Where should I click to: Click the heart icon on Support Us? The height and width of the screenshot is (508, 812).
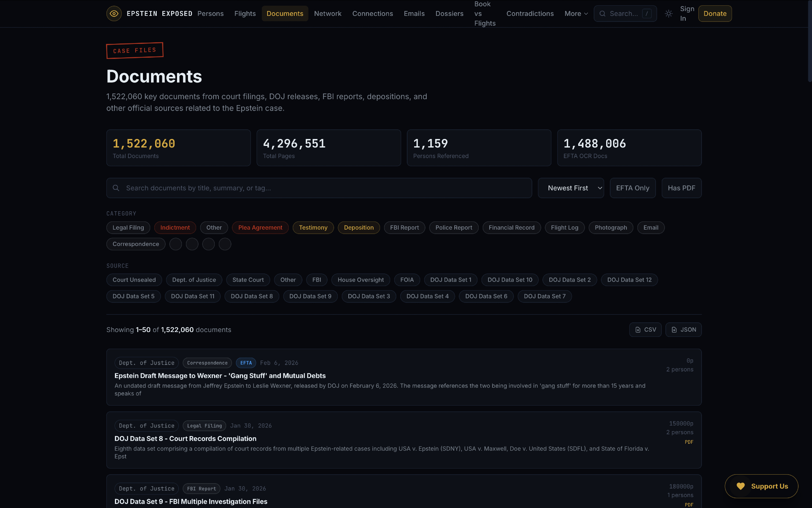tap(741, 486)
